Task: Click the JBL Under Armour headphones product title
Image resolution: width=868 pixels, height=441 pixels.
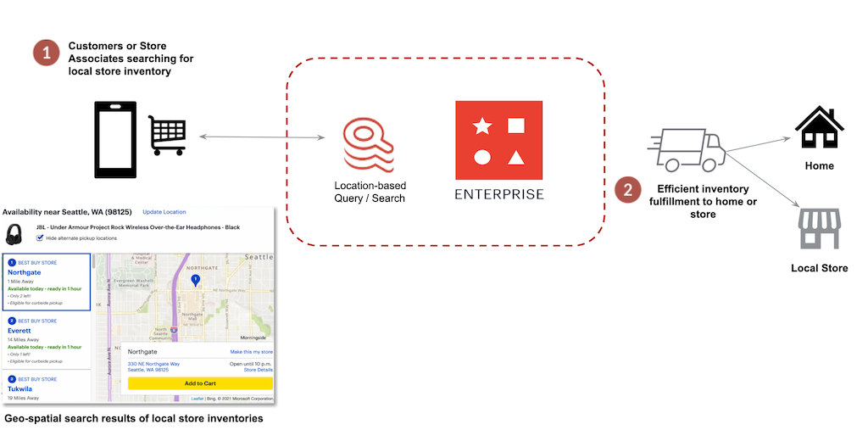Action: tap(138, 227)
